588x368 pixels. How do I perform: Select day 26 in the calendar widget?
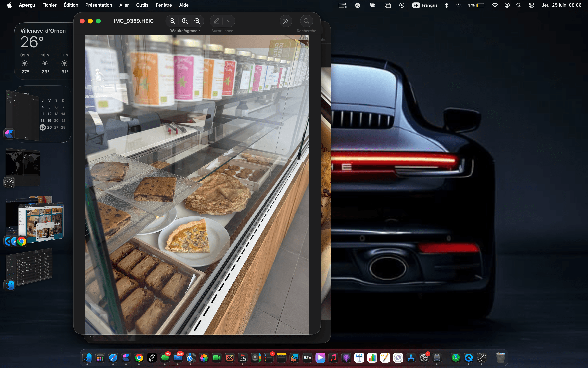pyautogui.click(x=49, y=127)
